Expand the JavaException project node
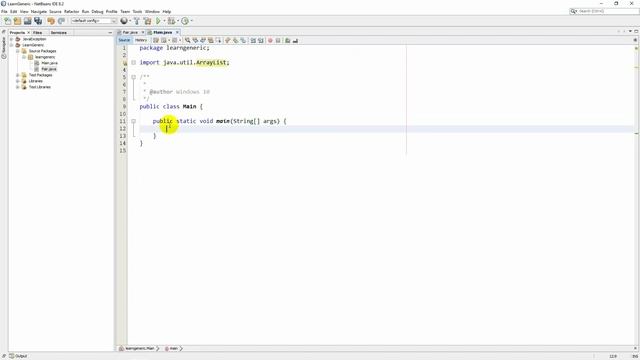640x360 pixels. [x=12, y=39]
